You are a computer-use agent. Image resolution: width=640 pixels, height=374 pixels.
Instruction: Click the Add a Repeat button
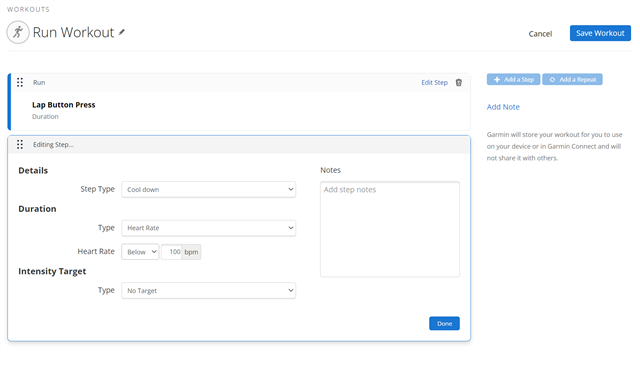click(572, 79)
